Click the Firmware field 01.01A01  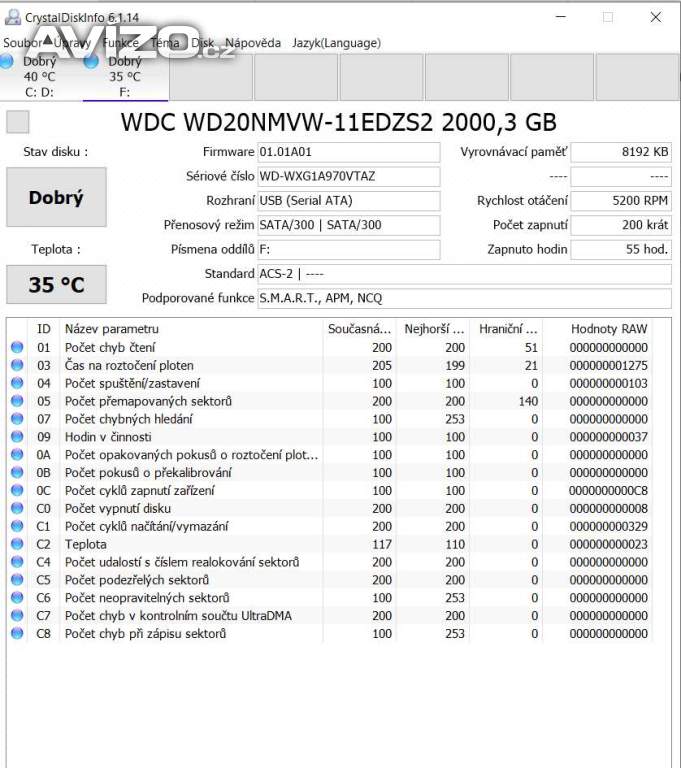click(349, 152)
